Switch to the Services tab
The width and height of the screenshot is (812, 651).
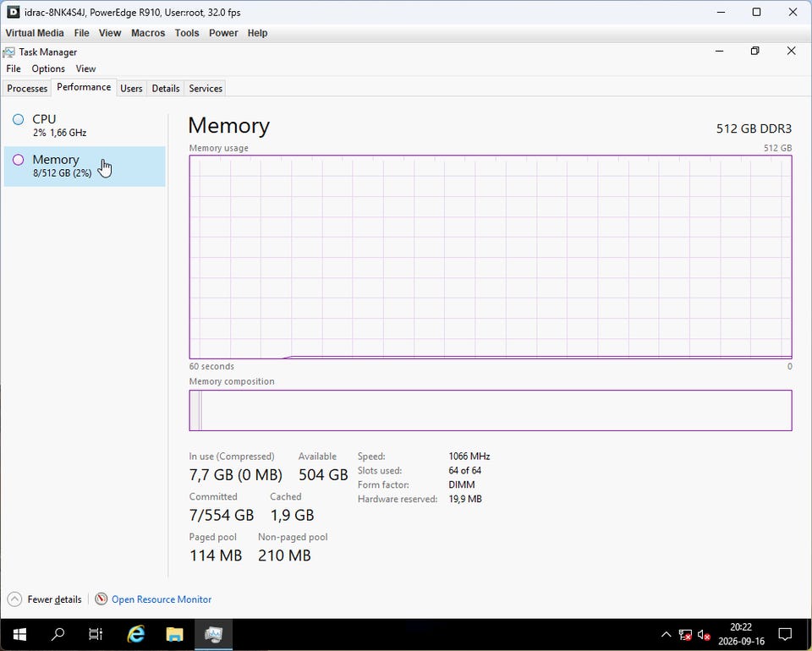(x=206, y=89)
